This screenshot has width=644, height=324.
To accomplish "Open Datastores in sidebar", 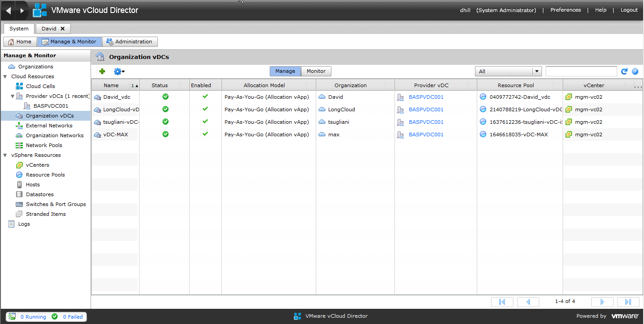I will [40, 194].
